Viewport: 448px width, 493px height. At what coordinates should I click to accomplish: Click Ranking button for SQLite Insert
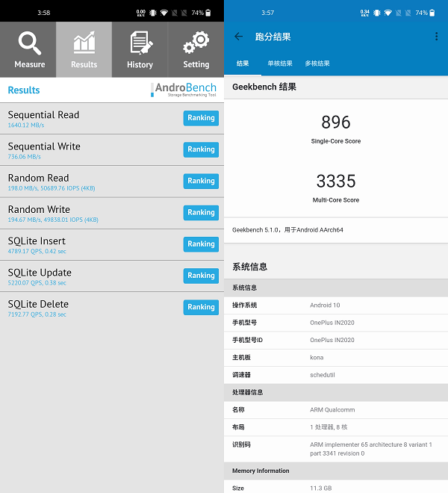[201, 244]
